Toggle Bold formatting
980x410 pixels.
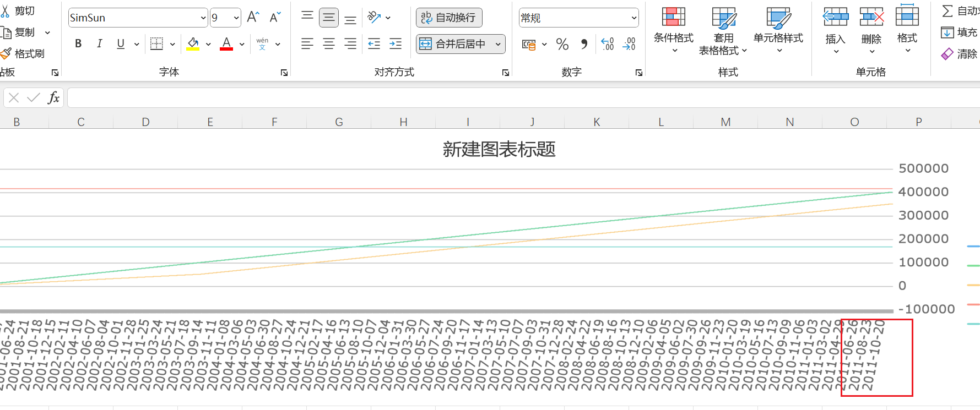tap(78, 43)
